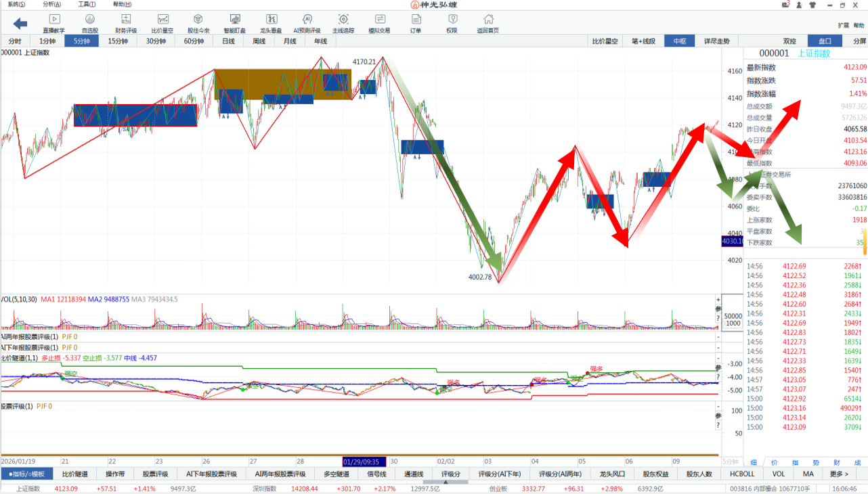Open 直播教学 live teaching icon
The height and width of the screenshot is (494, 868).
pos(54,23)
